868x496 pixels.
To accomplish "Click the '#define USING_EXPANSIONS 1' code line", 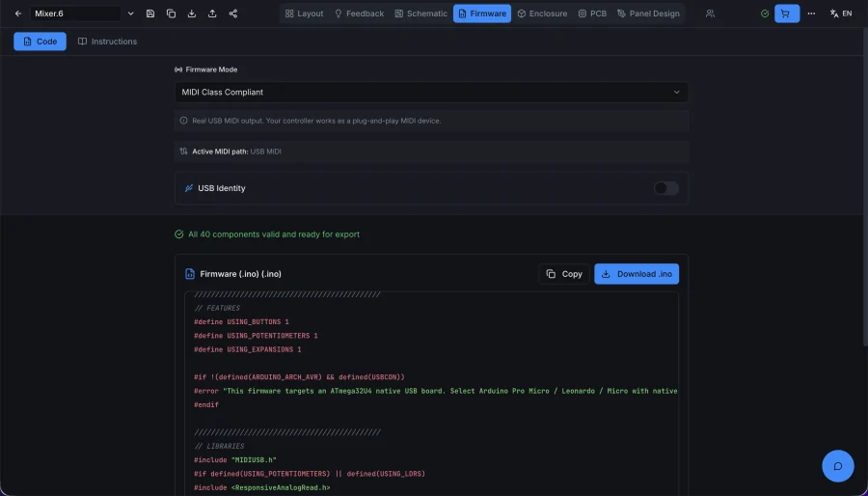I will [248, 349].
